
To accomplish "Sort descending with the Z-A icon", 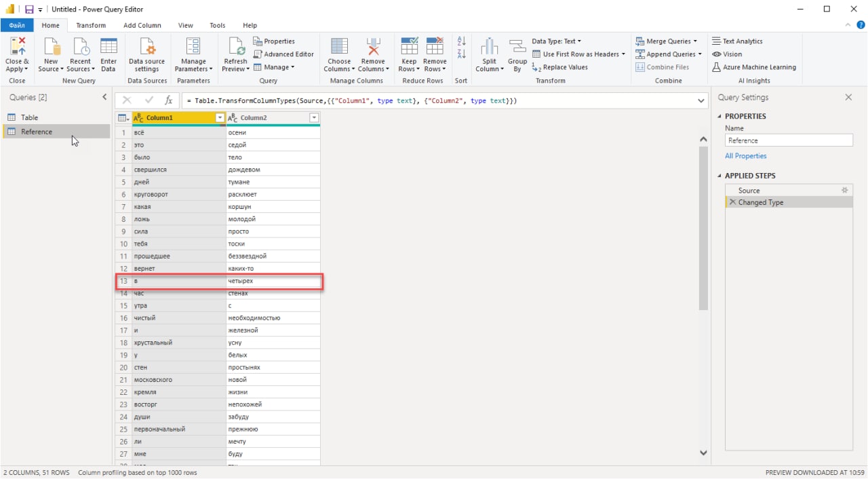I will (x=462, y=54).
